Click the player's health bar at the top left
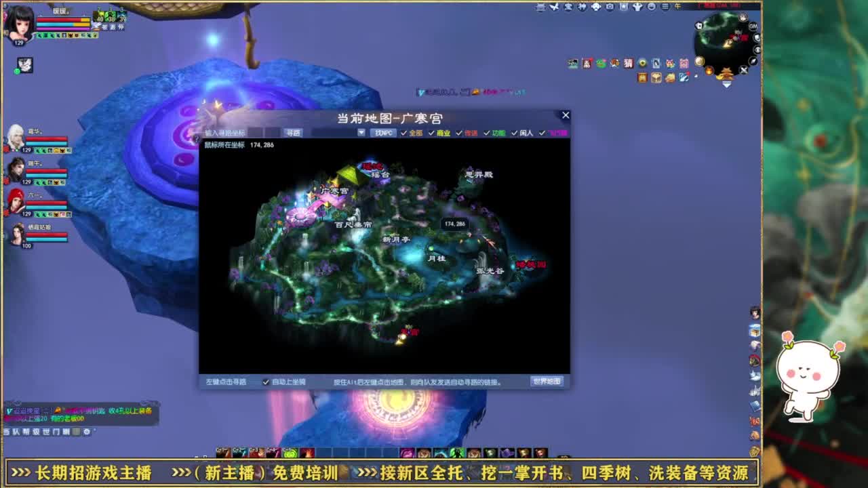Viewport: 868px width, 488px height. point(62,20)
